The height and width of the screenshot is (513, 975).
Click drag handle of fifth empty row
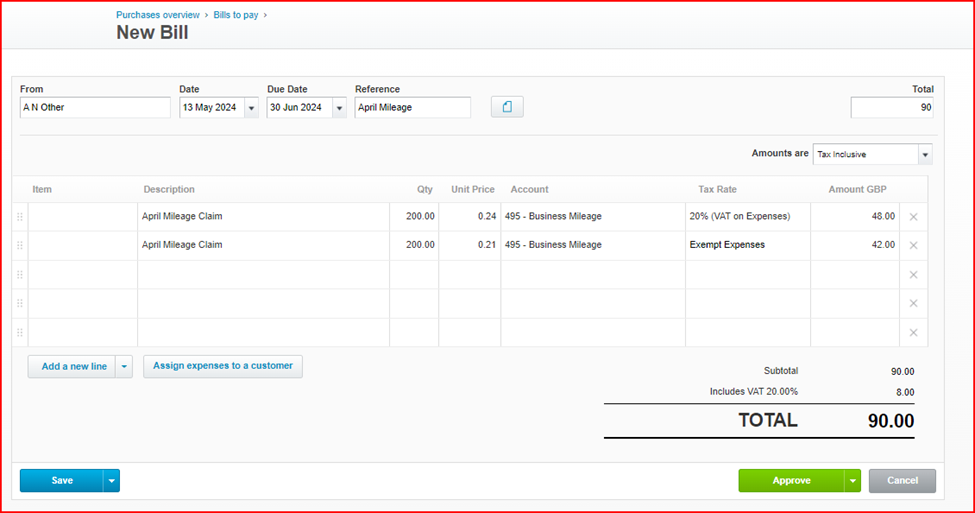20,333
